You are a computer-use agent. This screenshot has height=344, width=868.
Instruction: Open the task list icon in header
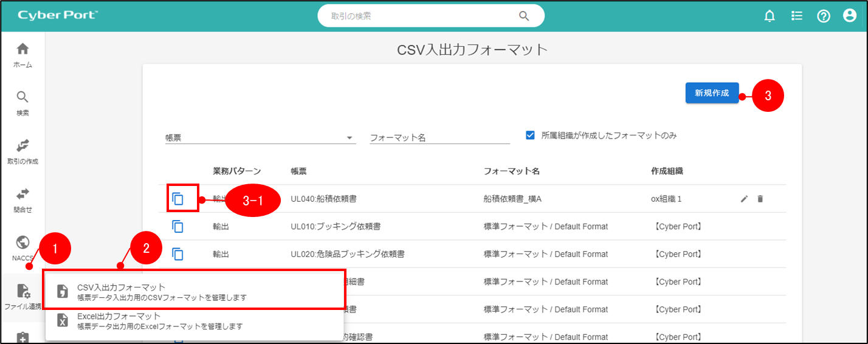(797, 16)
